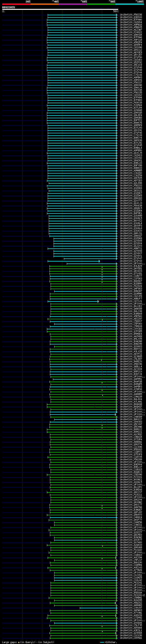Open hit UniRef100_Q3HS00
146x644 pixels.
tap(131, 17)
